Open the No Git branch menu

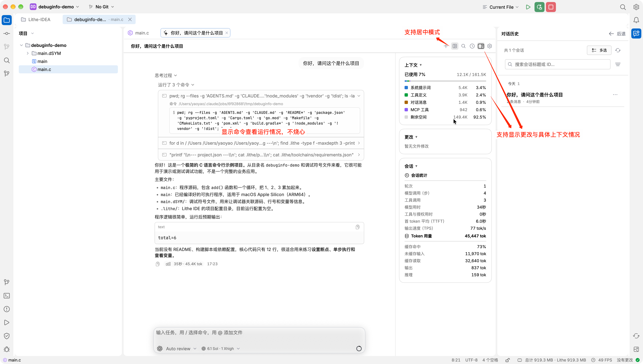click(x=101, y=7)
